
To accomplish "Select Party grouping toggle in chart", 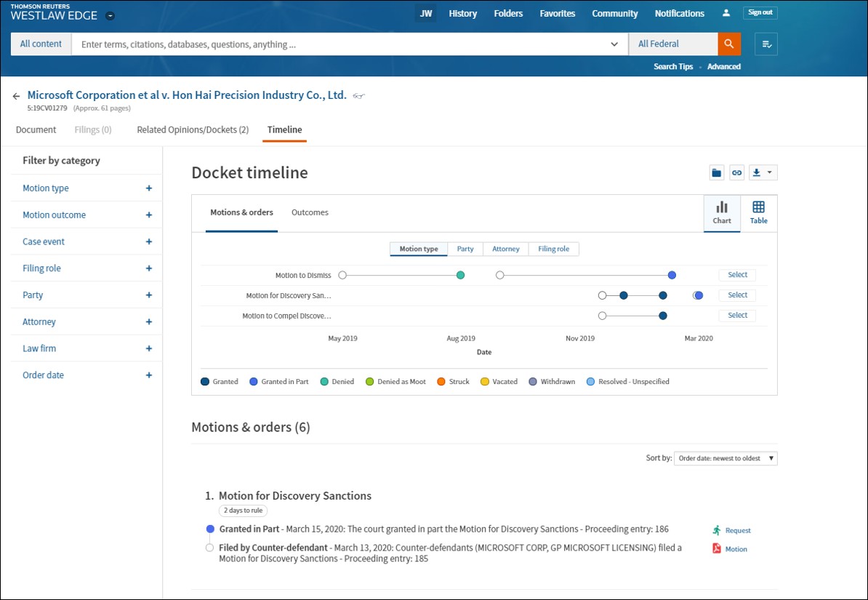I will 465,249.
